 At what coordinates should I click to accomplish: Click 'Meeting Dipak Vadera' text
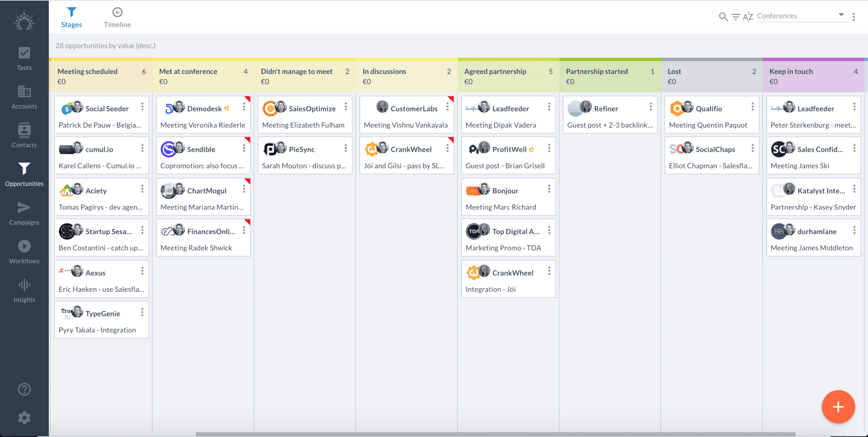501,125
